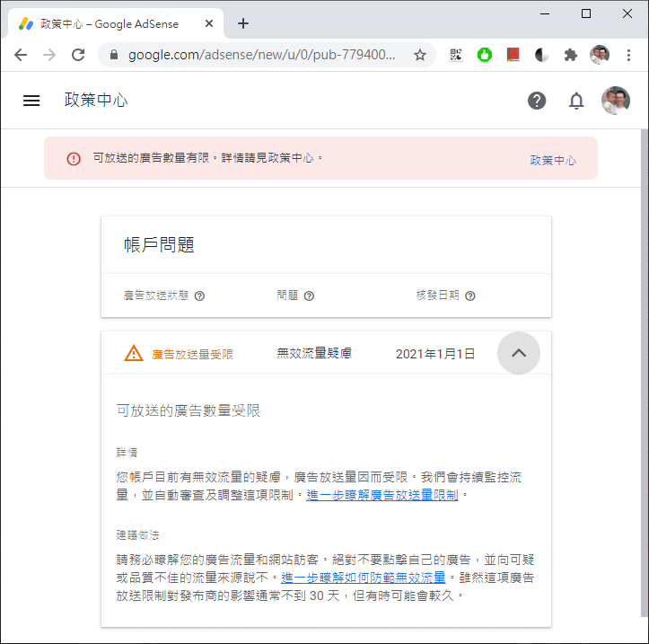Bookmark this page with the star icon
Image resolution: width=649 pixels, height=644 pixels.
[x=420, y=55]
